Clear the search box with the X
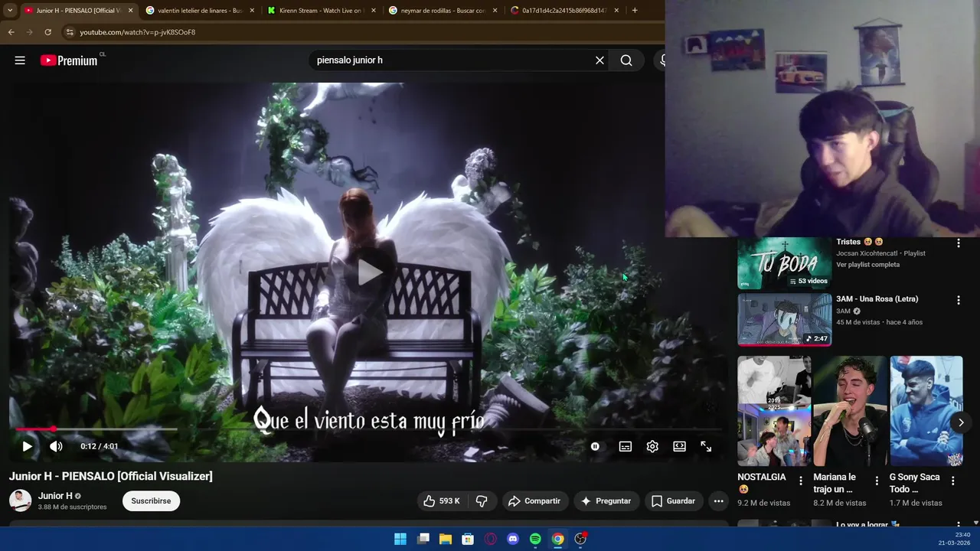The width and height of the screenshot is (980, 551). (x=599, y=60)
